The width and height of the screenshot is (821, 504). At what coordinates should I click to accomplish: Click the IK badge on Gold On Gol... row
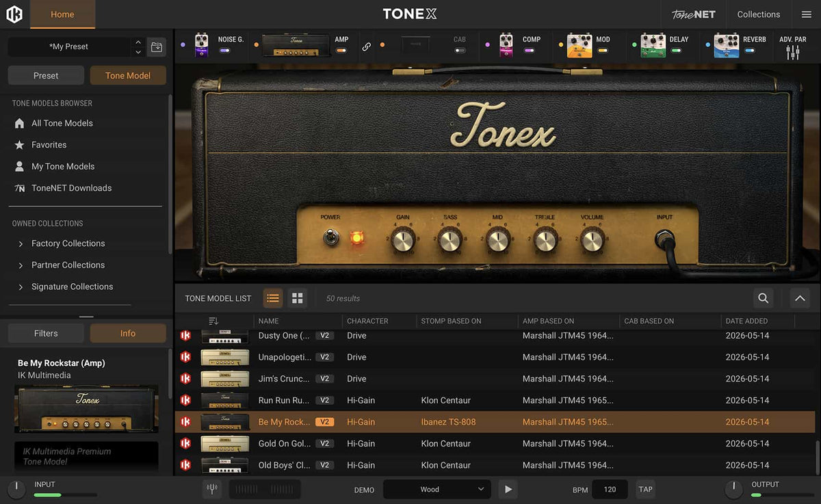click(x=185, y=444)
